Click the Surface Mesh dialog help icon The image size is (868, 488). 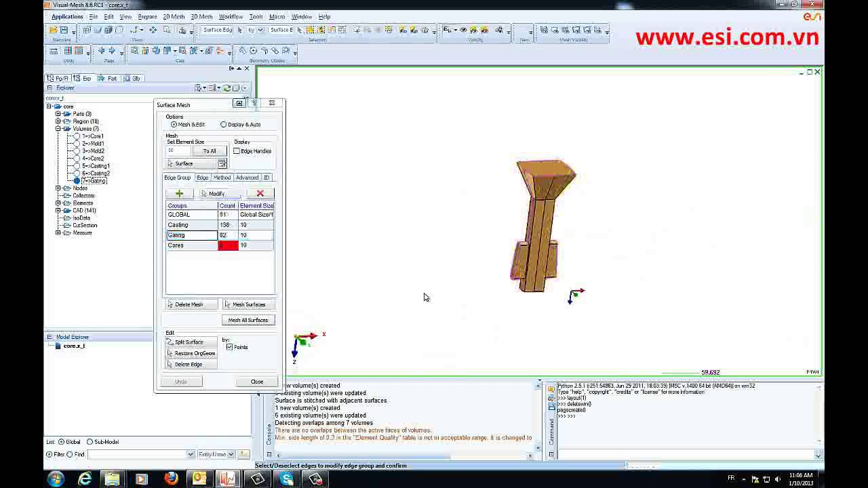click(254, 103)
